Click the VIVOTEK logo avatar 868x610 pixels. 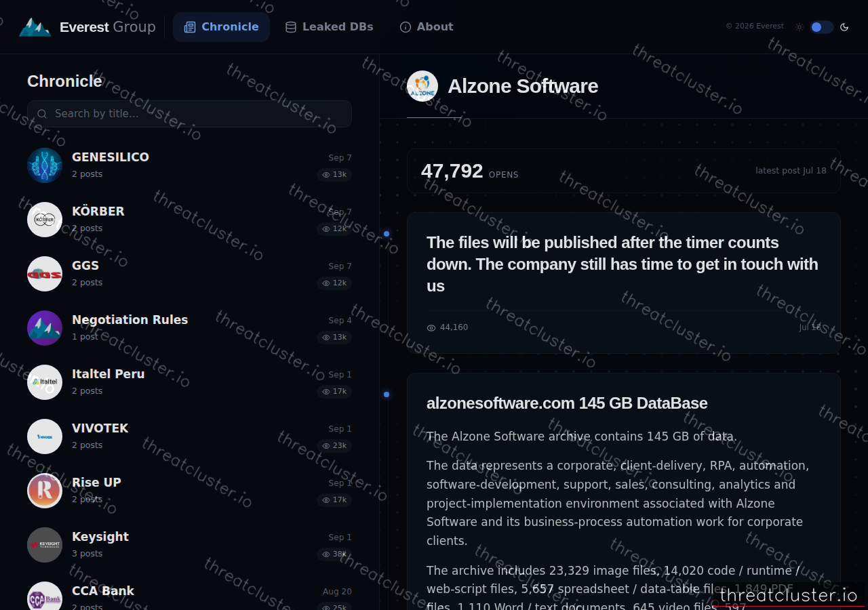[x=45, y=436]
